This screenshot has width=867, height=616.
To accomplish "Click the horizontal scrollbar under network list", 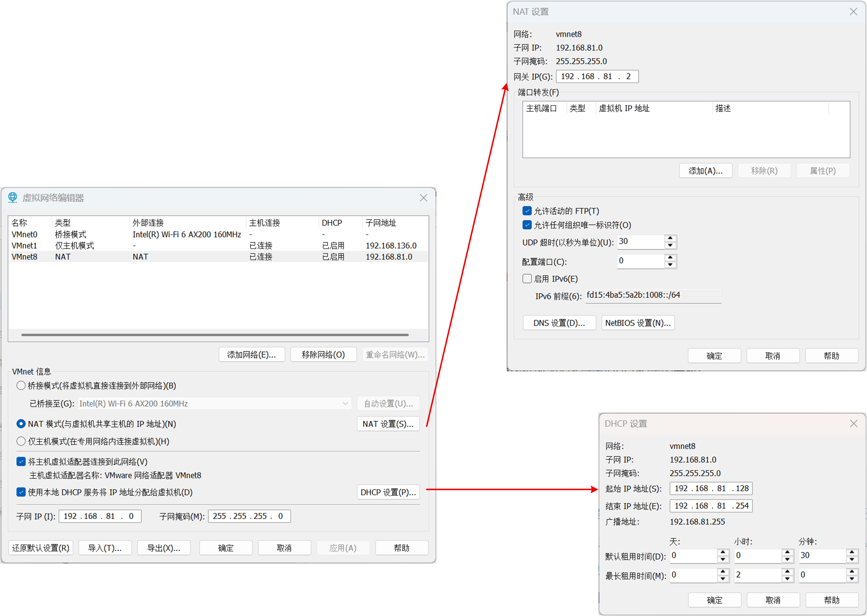I will [x=215, y=334].
